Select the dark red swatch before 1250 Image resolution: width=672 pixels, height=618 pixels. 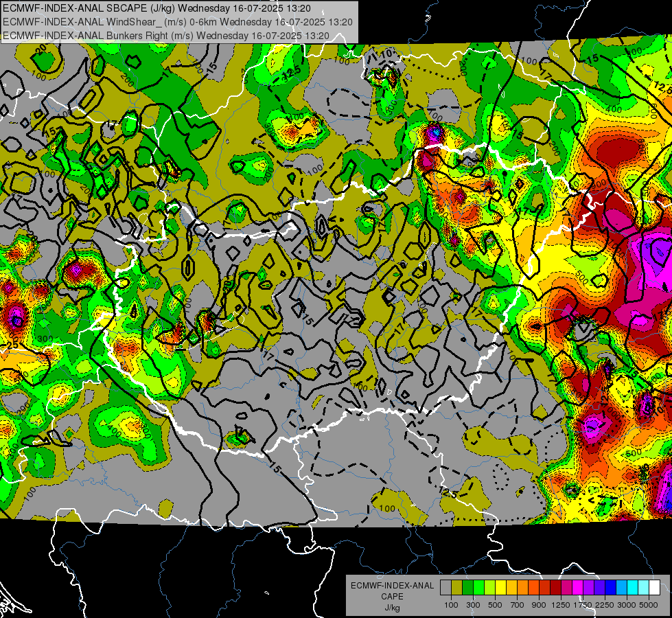555,588
